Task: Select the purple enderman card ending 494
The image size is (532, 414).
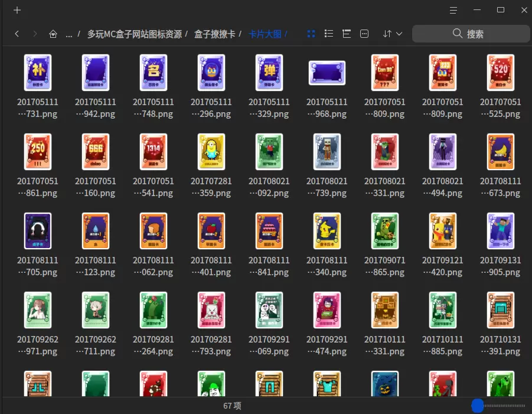Action: (442, 152)
